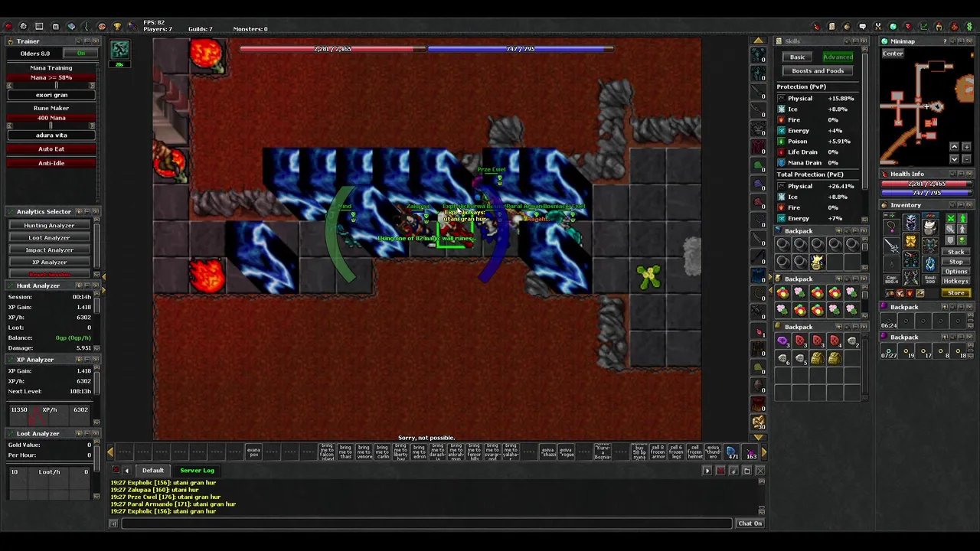Click the scroll icon in top-right toolbar

point(832,27)
